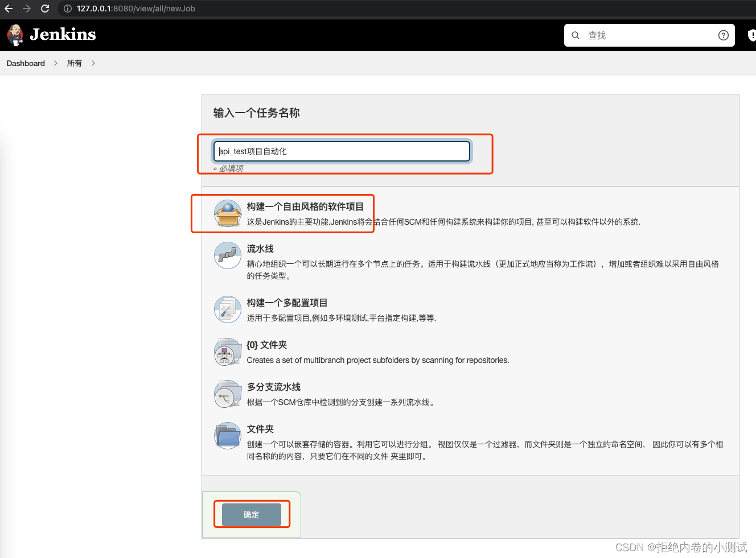The width and height of the screenshot is (756, 558).
Task: Click the job name input containing api_test项目自动化
Action: point(341,151)
